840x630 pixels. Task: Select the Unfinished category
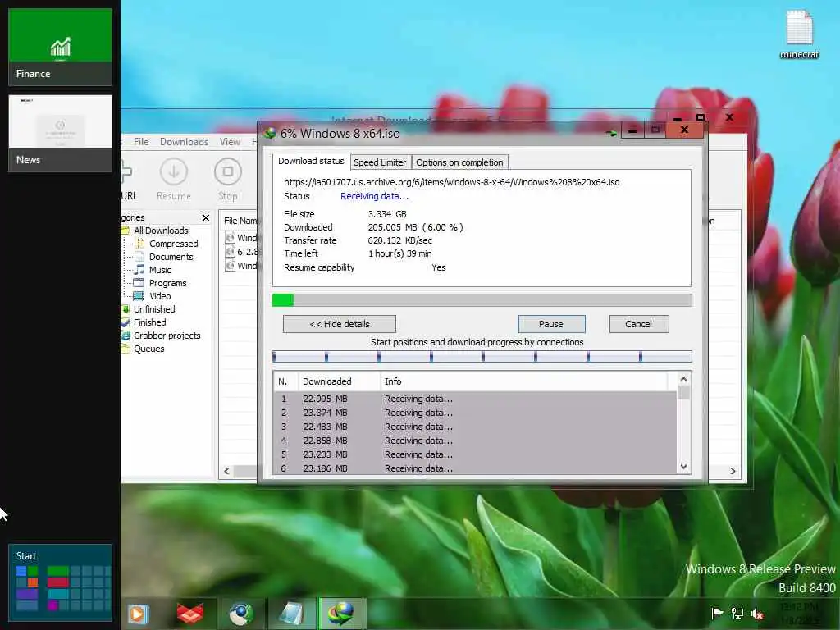point(154,309)
